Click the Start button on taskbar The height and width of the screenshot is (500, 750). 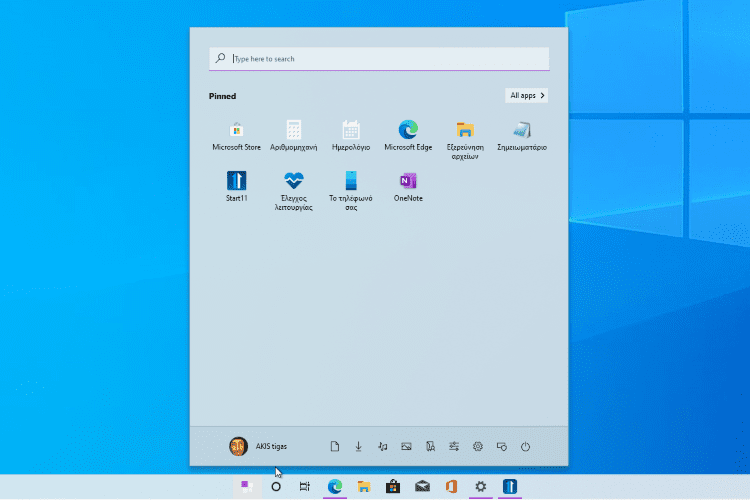(247, 487)
